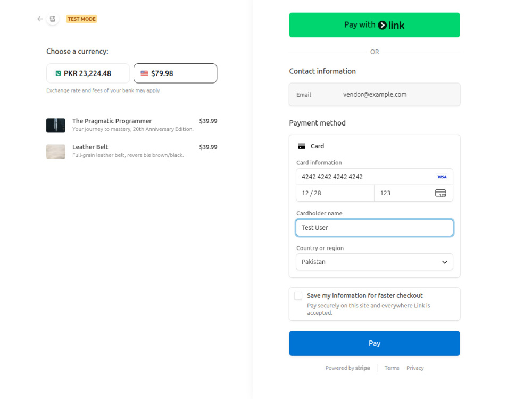Open the Terms link
Image resolution: width=532 pixels, height=399 pixels.
392,368
